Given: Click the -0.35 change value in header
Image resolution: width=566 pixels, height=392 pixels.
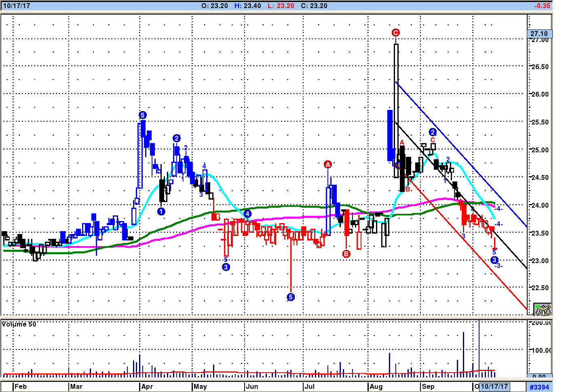Looking at the screenshot, I should (542, 6).
